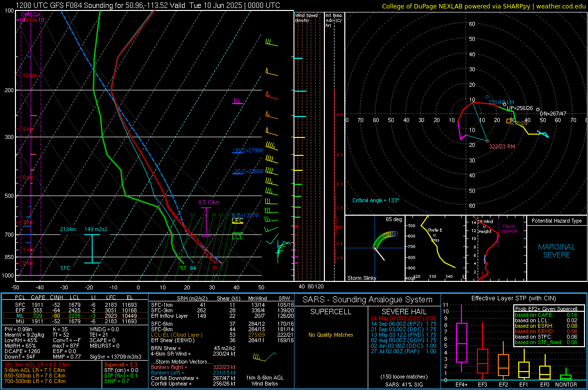Click the Bunkers Right = 322/23 kt line
588x390 pixels.
tap(193, 367)
